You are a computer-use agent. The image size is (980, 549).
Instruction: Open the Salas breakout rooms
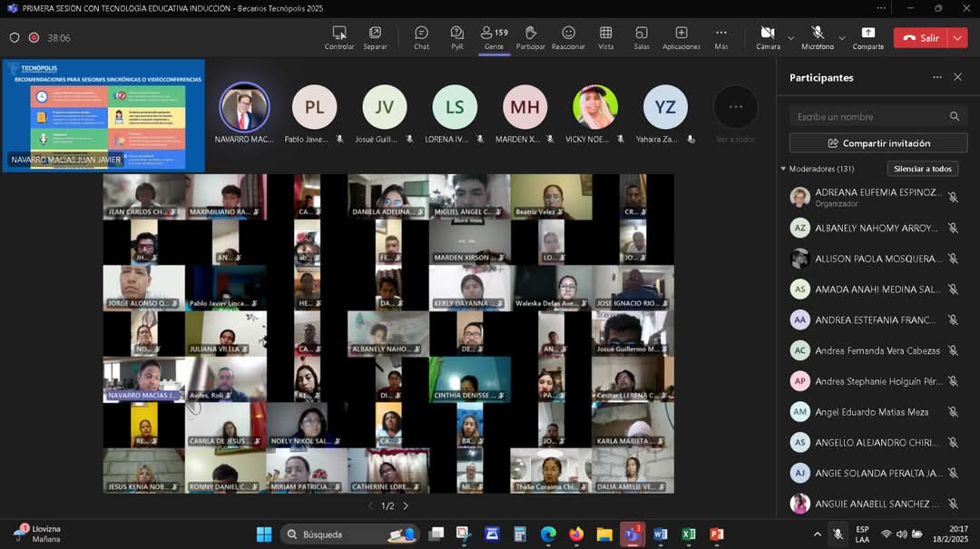click(x=642, y=37)
